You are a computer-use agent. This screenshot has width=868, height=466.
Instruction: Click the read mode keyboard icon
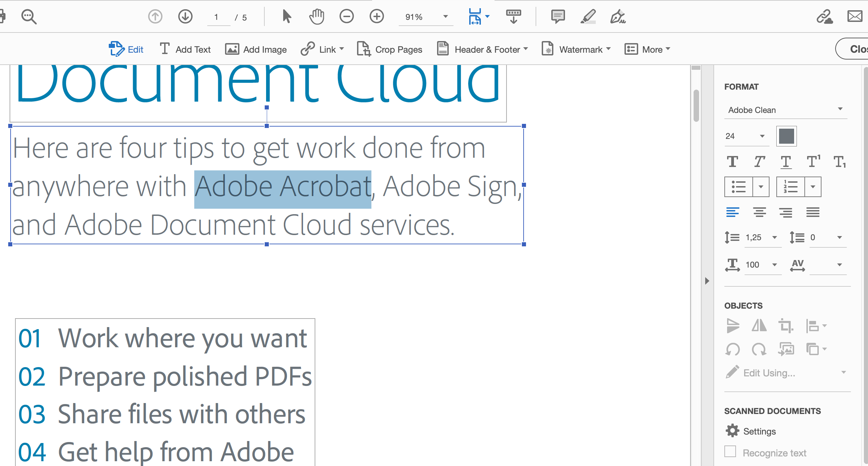click(x=513, y=16)
